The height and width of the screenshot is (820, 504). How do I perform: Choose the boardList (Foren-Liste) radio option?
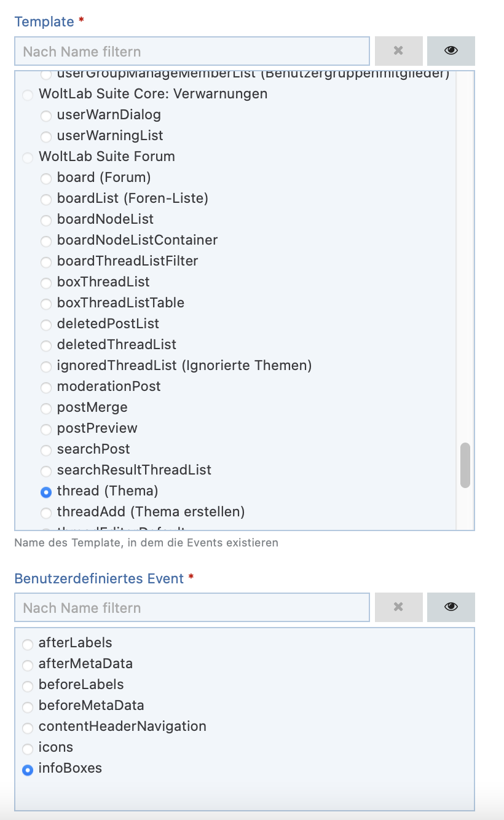coord(46,199)
